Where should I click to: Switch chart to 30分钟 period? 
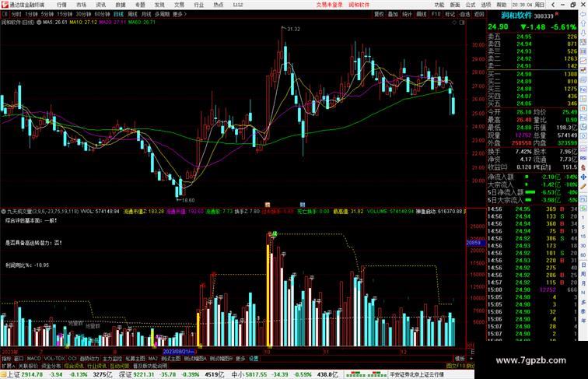coord(83,14)
